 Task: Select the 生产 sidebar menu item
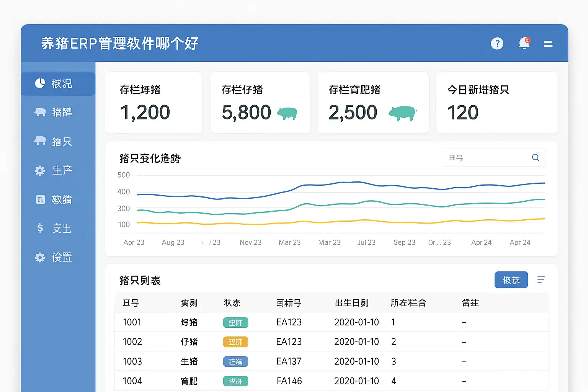point(62,170)
